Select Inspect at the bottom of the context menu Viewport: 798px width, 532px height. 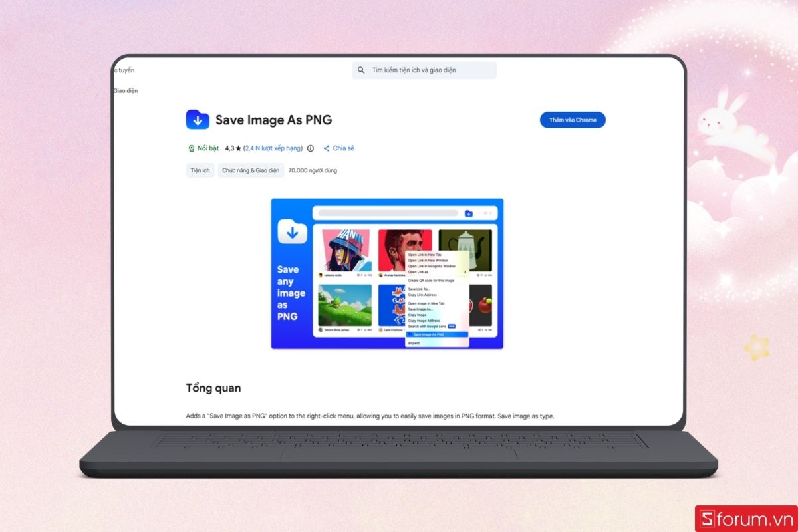pyautogui.click(x=415, y=343)
